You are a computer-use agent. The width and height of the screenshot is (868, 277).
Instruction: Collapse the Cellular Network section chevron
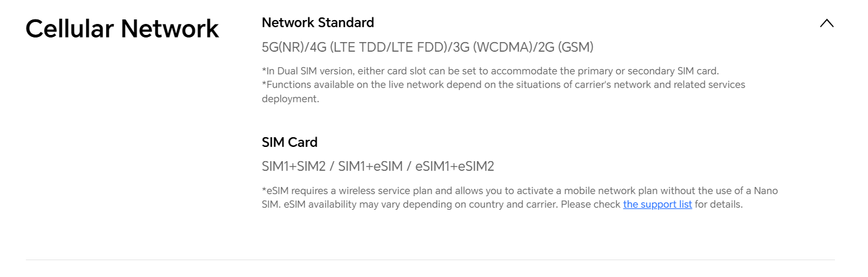(827, 23)
